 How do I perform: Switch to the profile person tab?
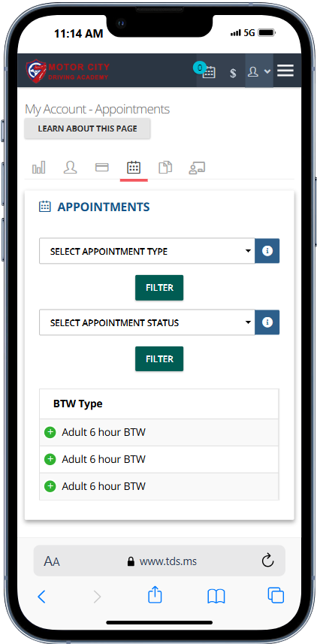pyautogui.click(x=70, y=167)
